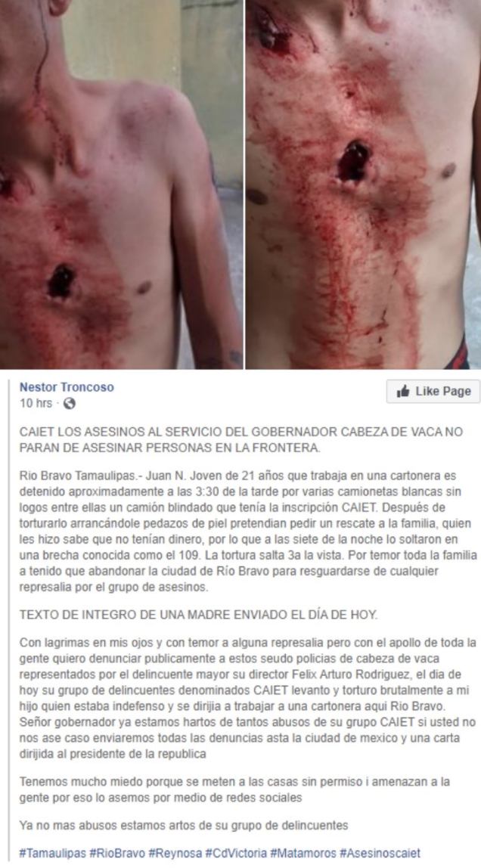Click the uppercase CAIET headline paragraph
The image size is (481, 868).
240,440
